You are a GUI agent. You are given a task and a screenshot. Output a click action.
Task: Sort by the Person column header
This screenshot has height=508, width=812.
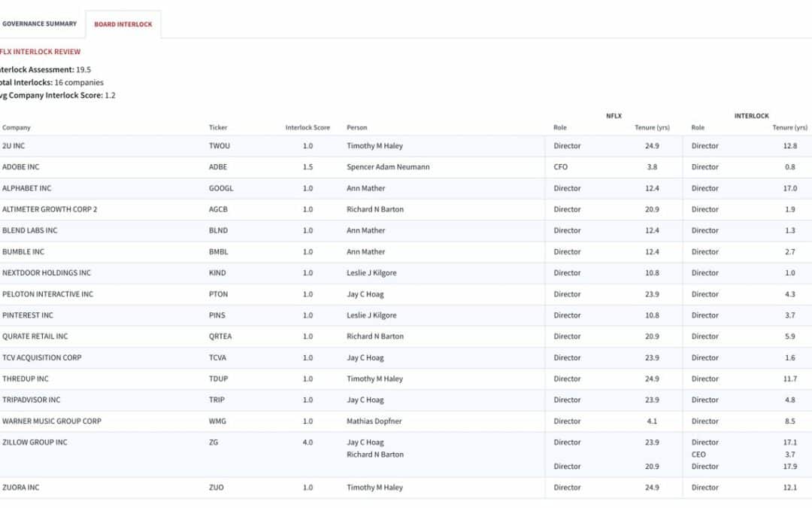coord(357,127)
